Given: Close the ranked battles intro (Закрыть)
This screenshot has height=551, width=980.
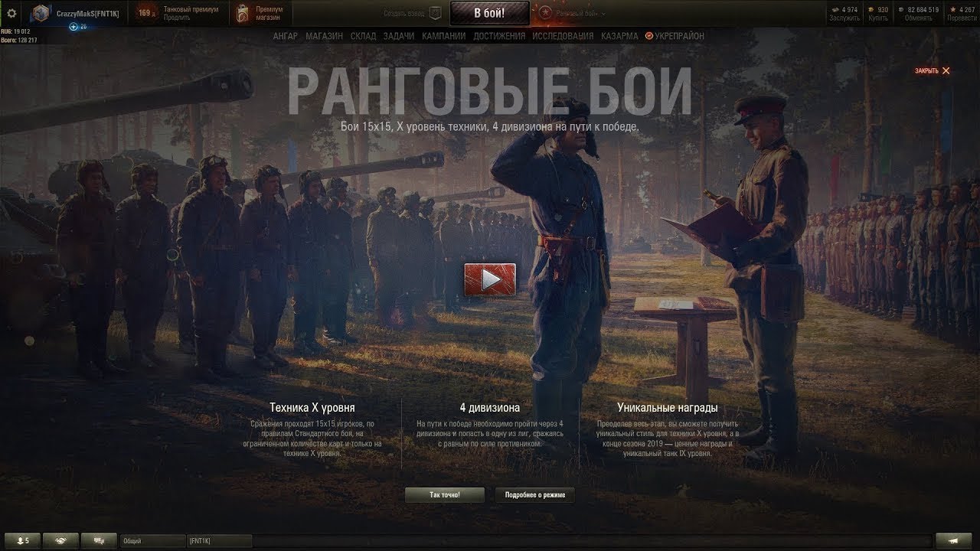Looking at the screenshot, I should [x=932, y=70].
